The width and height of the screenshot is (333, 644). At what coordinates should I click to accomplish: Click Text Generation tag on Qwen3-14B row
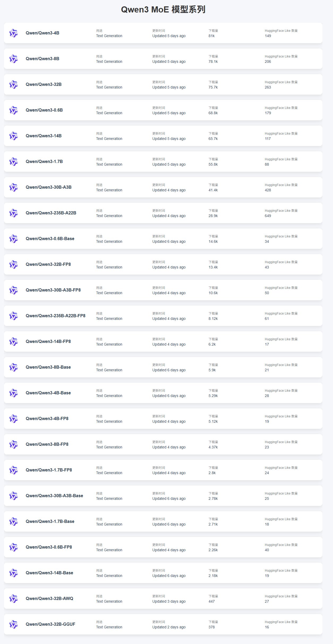(109, 139)
